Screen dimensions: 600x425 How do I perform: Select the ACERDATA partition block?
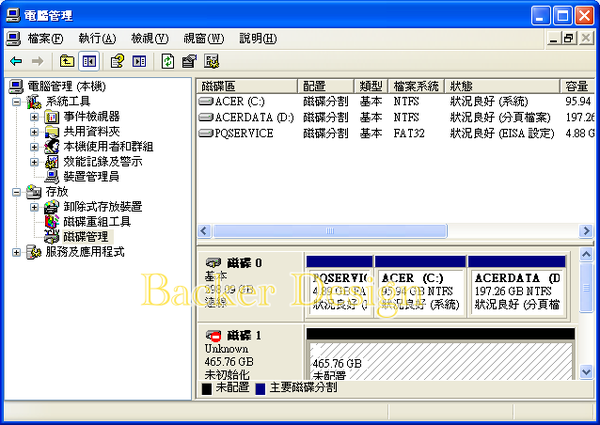click(517, 286)
